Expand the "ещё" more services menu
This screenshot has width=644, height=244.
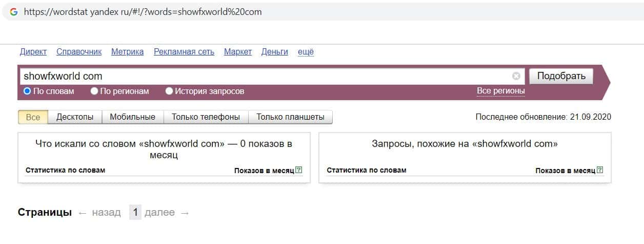point(306,52)
